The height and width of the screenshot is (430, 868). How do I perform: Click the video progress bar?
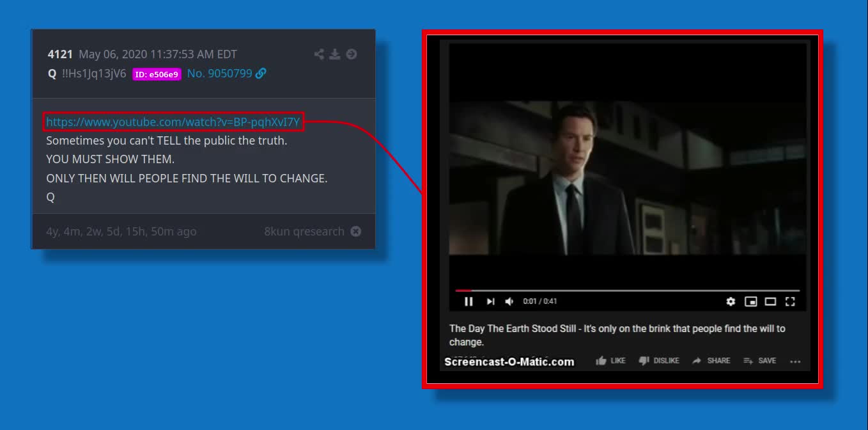point(626,291)
